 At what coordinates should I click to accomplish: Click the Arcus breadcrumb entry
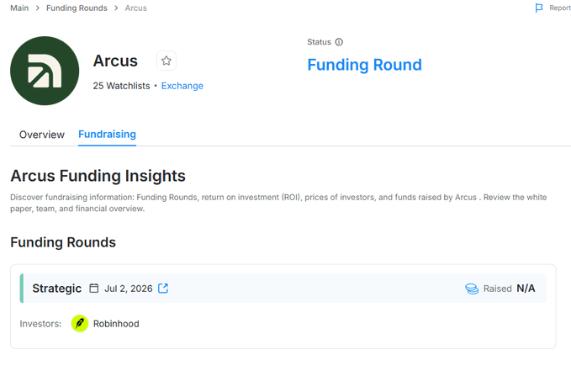tap(136, 8)
